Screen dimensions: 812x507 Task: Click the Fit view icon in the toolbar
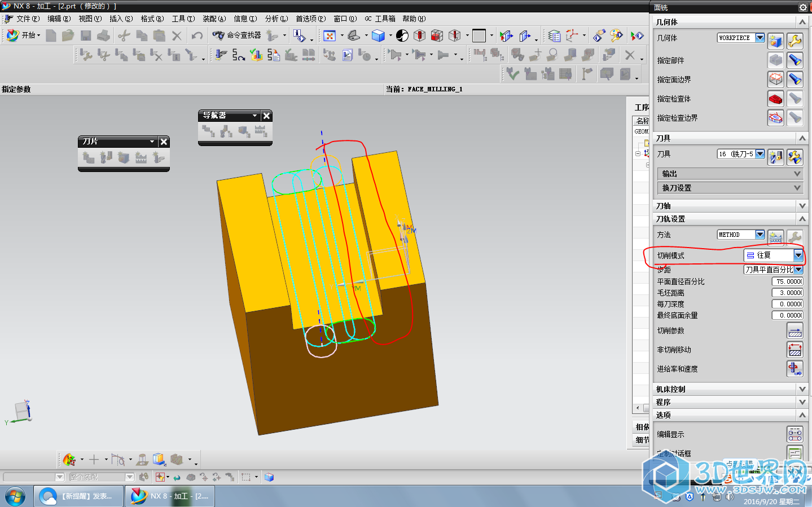[330, 36]
